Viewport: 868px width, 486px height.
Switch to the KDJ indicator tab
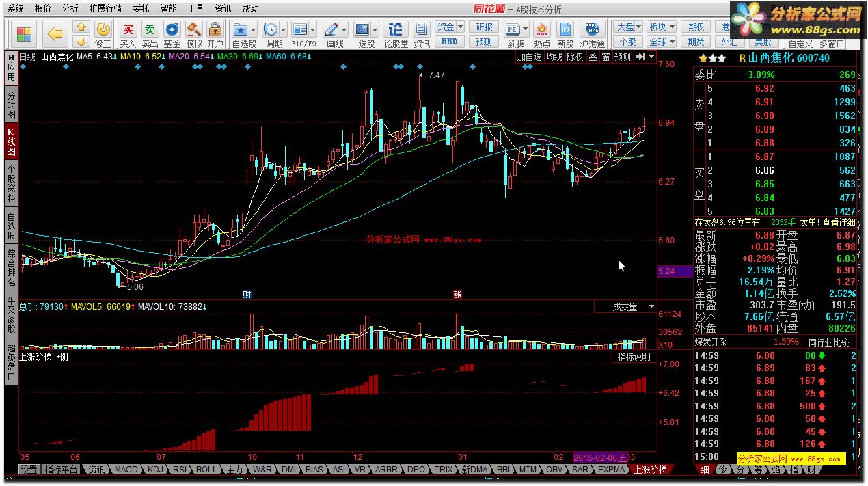pos(155,470)
